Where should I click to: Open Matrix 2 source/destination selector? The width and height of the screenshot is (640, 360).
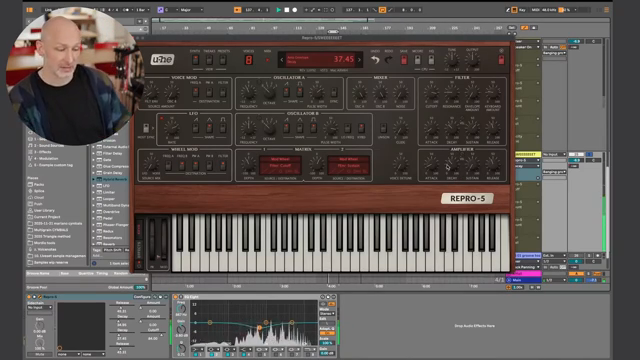[349, 165]
